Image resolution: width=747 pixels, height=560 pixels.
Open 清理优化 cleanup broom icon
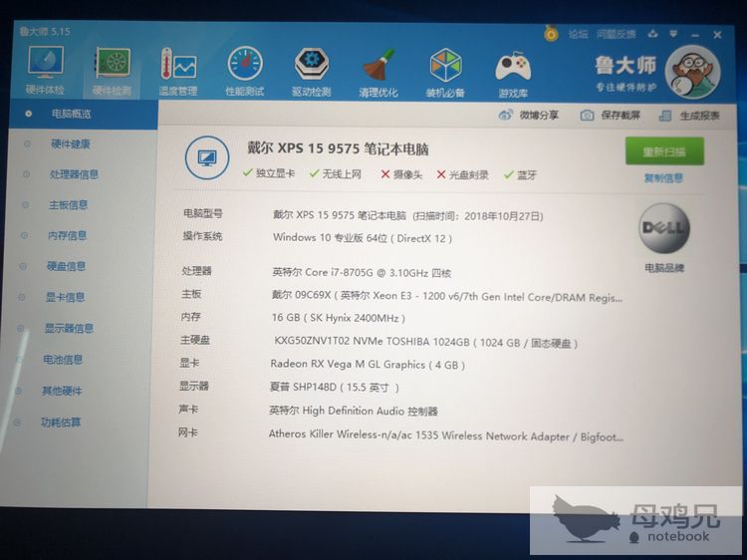pos(378,71)
